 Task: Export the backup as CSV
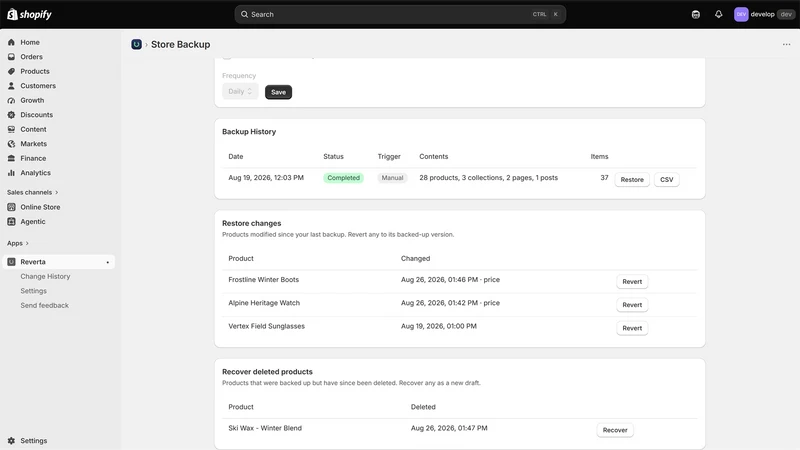(666, 180)
